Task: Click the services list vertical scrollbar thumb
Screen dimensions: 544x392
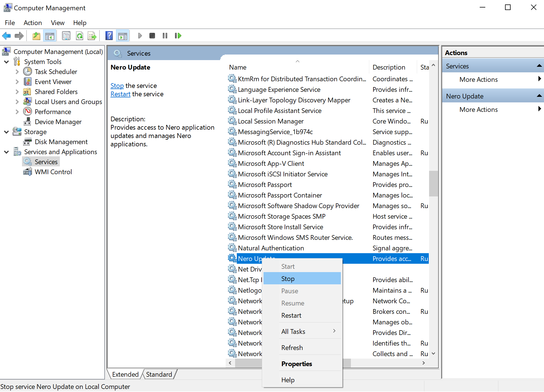Action: pyautogui.click(x=433, y=184)
